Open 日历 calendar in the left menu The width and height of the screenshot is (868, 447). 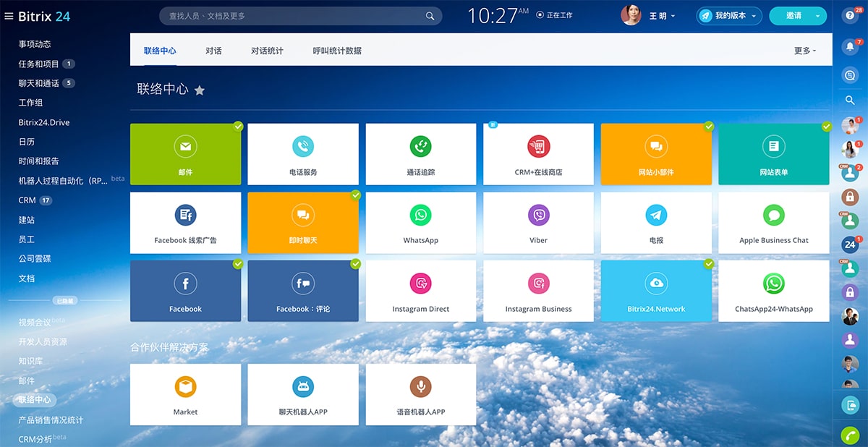pyautogui.click(x=26, y=142)
